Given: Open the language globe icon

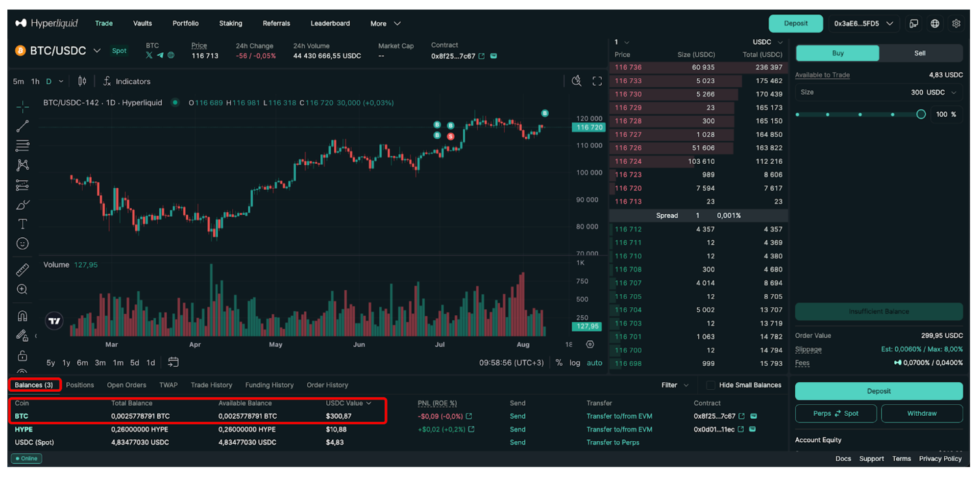Looking at the screenshot, I should [934, 24].
